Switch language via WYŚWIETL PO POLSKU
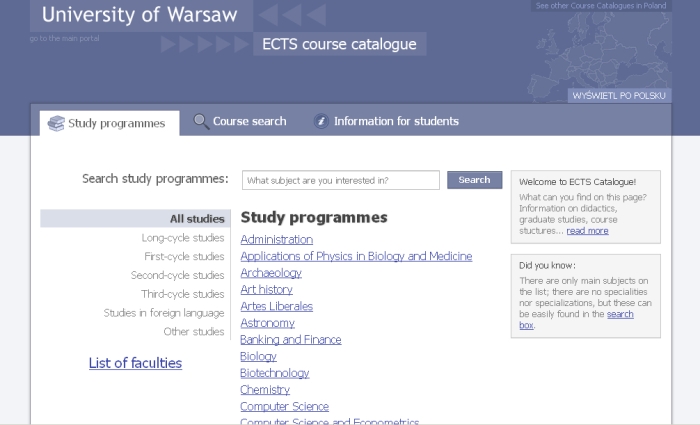The width and height of the screenshot is (700, 425). [619, 96]
